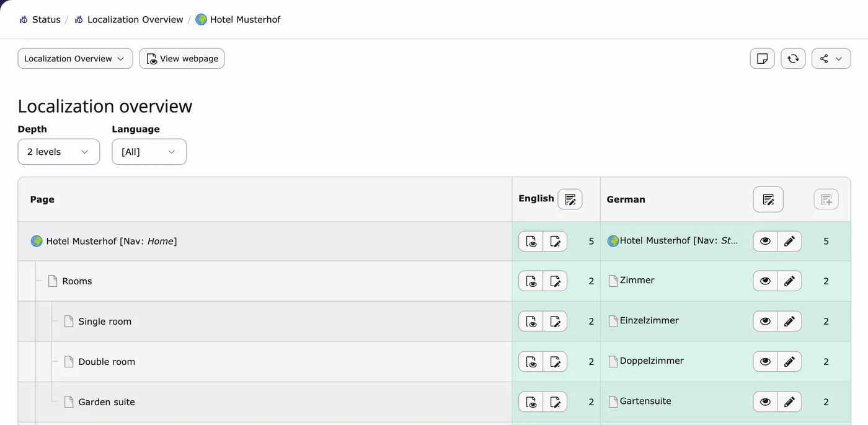Click the Einzelzimmer German title
The image size is (868, 425).
point(649,320)
